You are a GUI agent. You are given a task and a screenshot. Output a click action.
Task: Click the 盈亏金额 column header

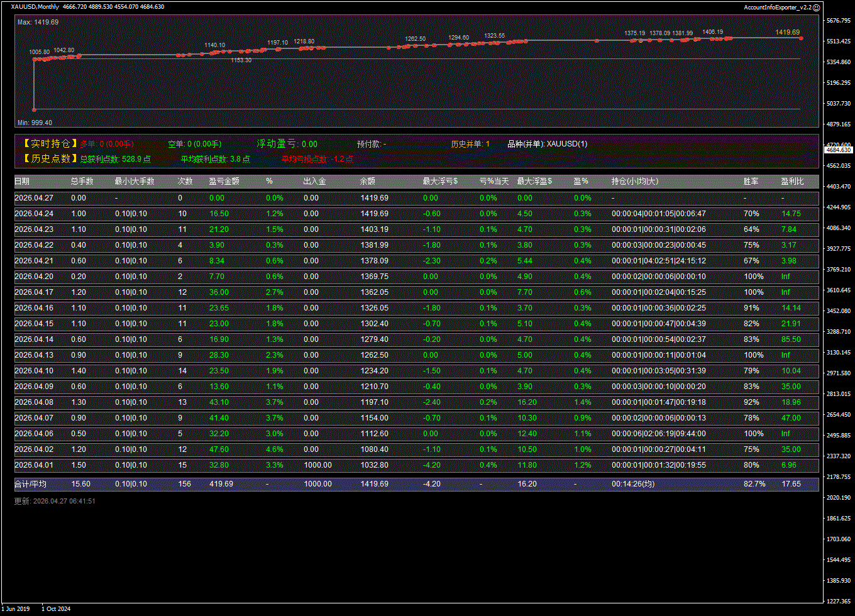tap(224, 182)
